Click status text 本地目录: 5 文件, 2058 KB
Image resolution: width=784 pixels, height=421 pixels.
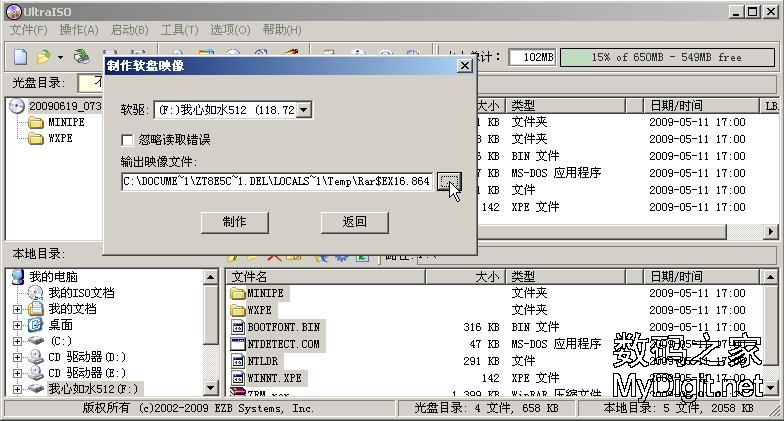click(x=678, y=408)
